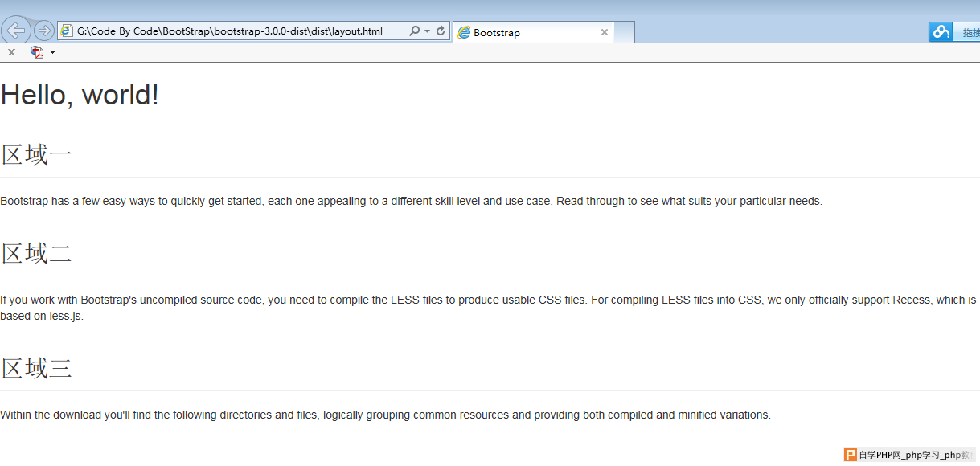Click the paragraph about uncompiled source code

490,308
